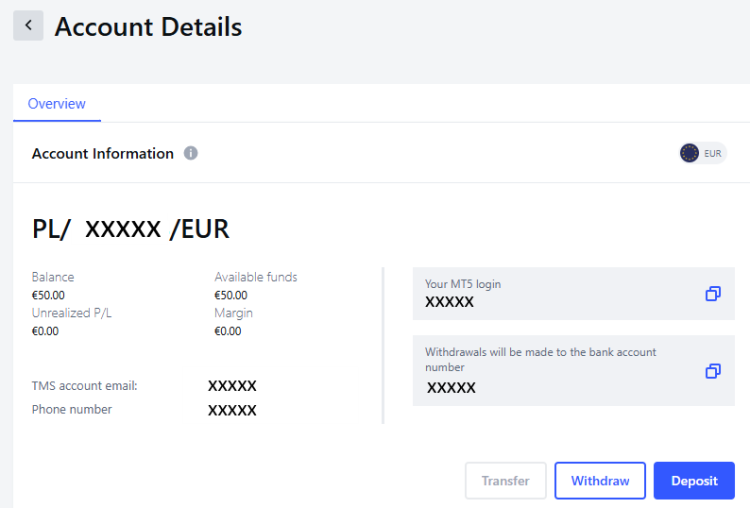Click the blue Deposit button
750x508 pixels.
pyautogui.click(x=694, y=481)
